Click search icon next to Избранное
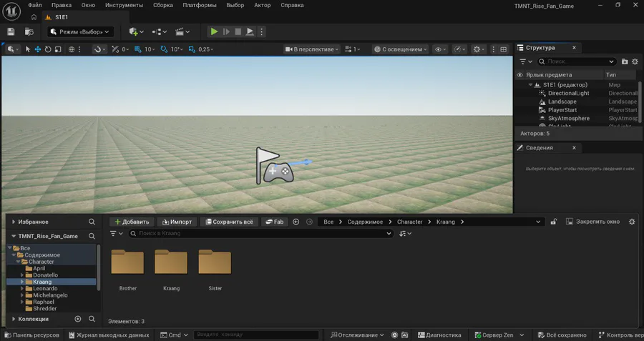The width and height of the screenshot is (644, 341). (92, 222)
